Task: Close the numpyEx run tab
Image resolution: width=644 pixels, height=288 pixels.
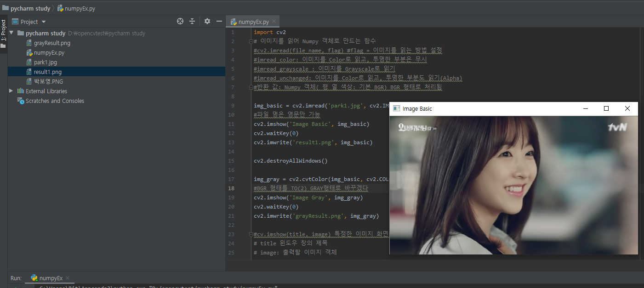Action: coord(67,278)
